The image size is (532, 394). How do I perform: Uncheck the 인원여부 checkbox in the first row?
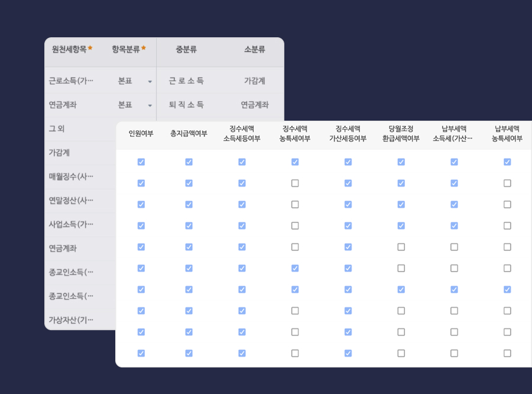click(x=141, y=162)
